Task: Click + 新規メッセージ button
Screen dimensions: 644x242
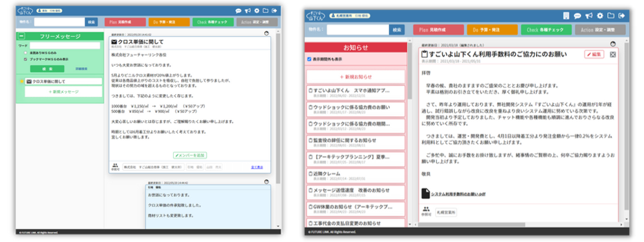Action: (x=64, y=91)
